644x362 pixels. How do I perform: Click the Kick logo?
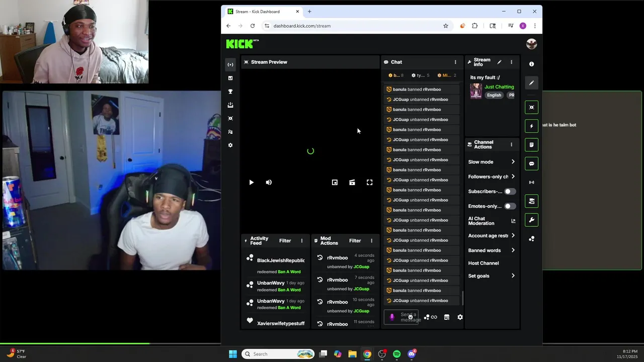point(242,44)
